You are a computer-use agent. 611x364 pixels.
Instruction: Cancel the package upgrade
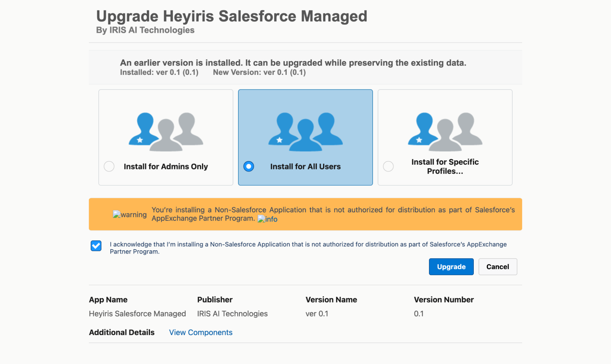(498, 267)
